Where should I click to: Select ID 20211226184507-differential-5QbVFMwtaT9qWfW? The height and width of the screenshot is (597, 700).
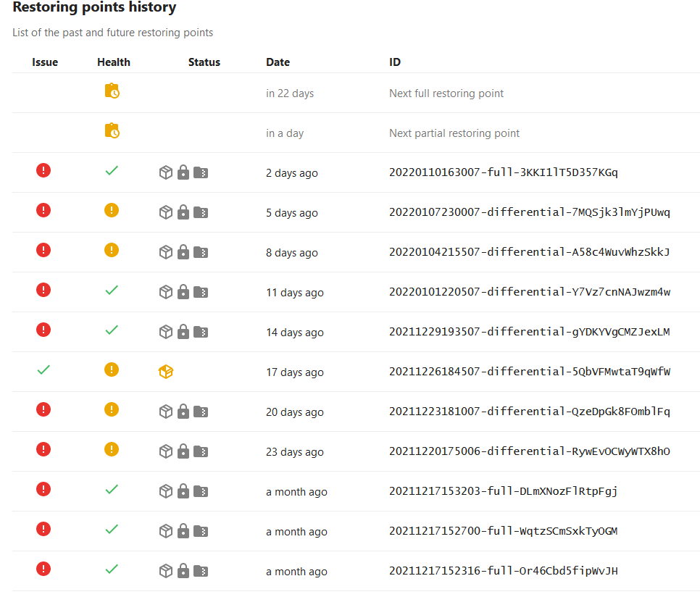coord(530,372)
